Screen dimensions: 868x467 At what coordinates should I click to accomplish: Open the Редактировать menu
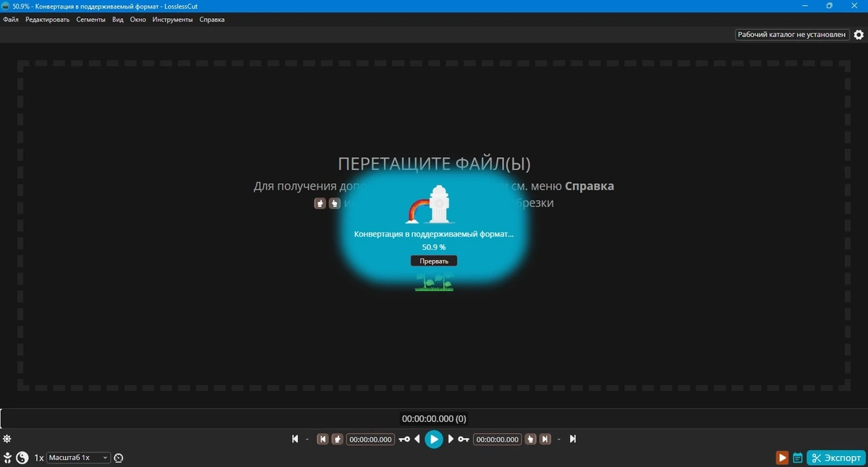(48, 20)
